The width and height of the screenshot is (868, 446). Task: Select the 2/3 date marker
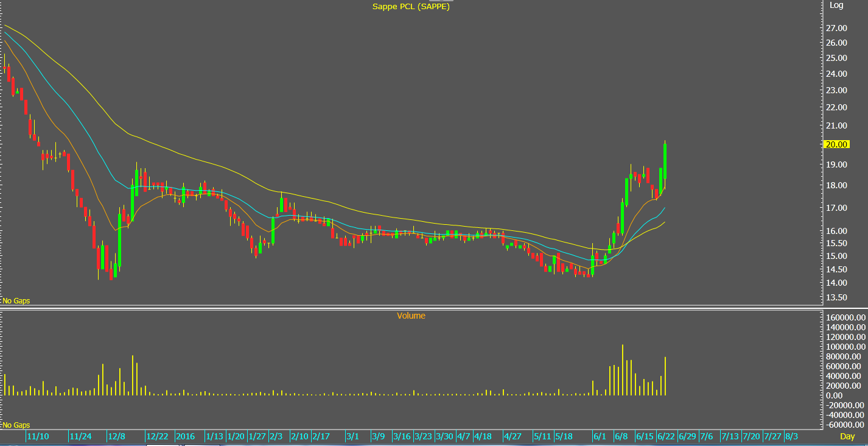tap(276, 437)
